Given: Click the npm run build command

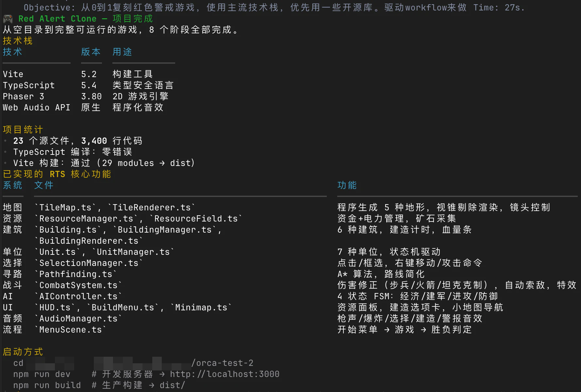Looking at the screenshot, I should (x=47, y=385).
